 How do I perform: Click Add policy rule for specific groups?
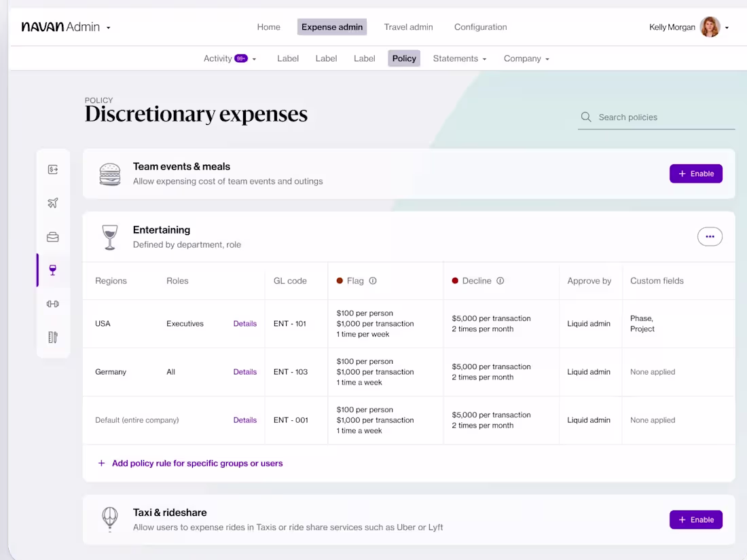(x=197, y=464)
